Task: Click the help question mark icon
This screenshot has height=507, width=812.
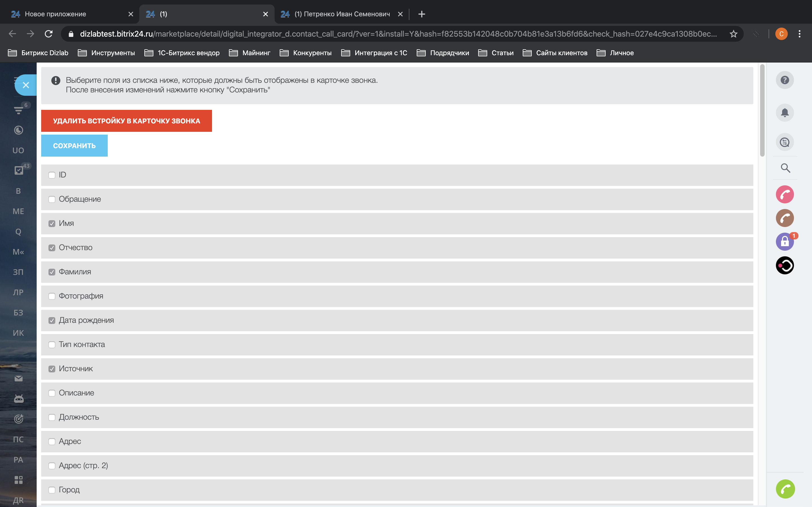Action: point(784,80)
